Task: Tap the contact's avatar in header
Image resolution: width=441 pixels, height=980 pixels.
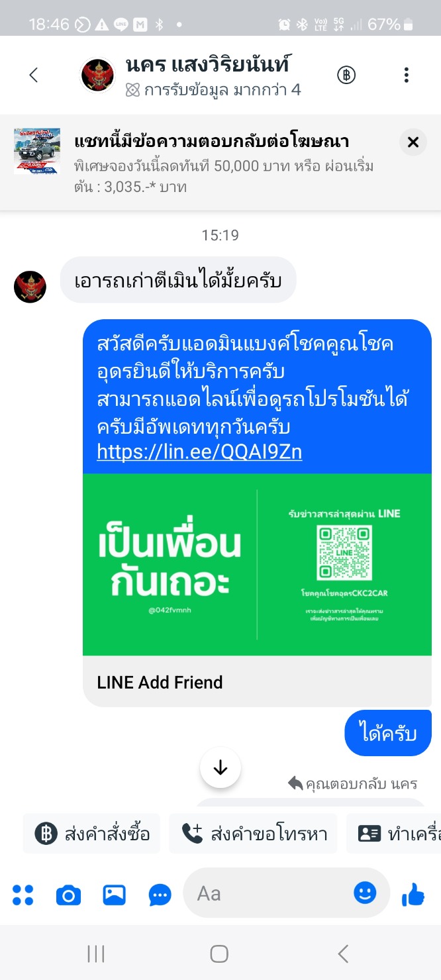Action: pyautogui.click(x=97, y=75)
